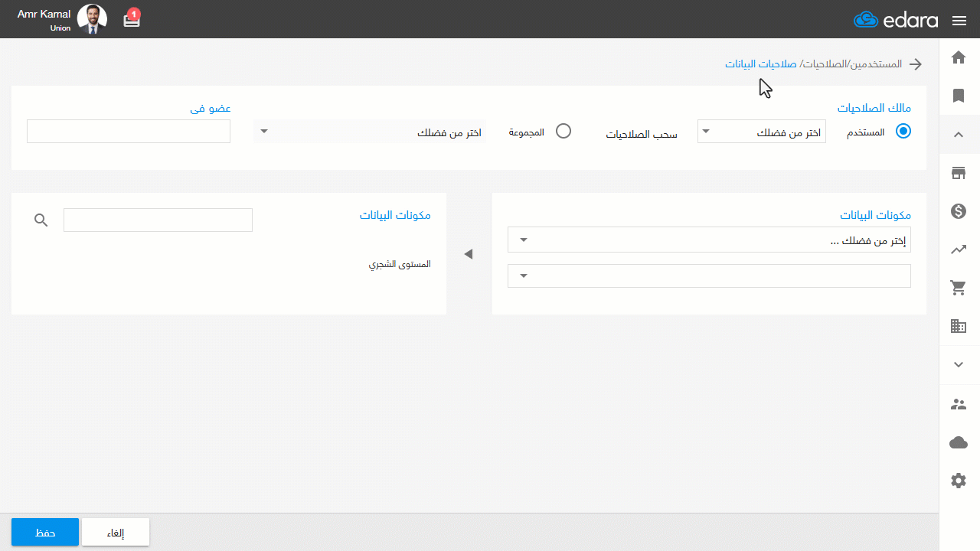This screenshot has height=551, width=980.
Task: Select المستوى الشجري tree item
Action: pos(400,264)
